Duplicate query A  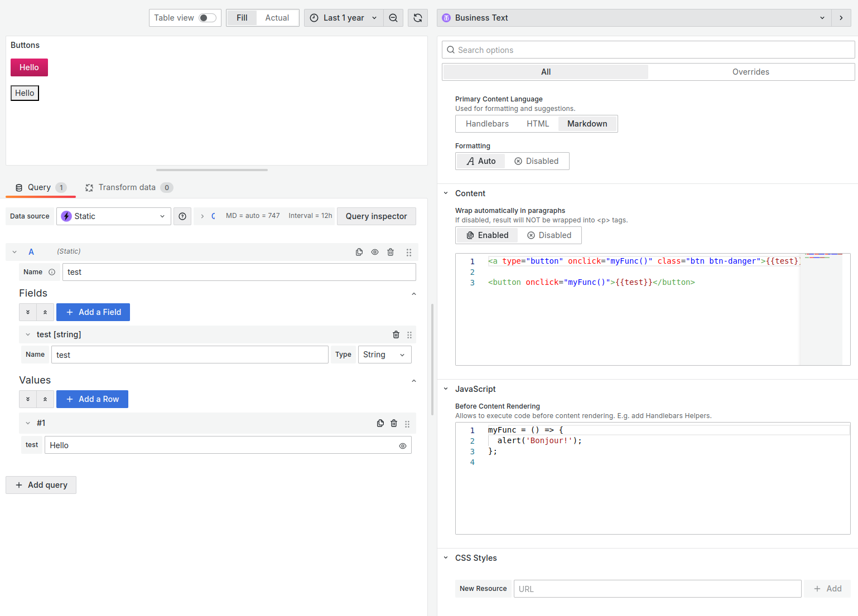point(359,252)
